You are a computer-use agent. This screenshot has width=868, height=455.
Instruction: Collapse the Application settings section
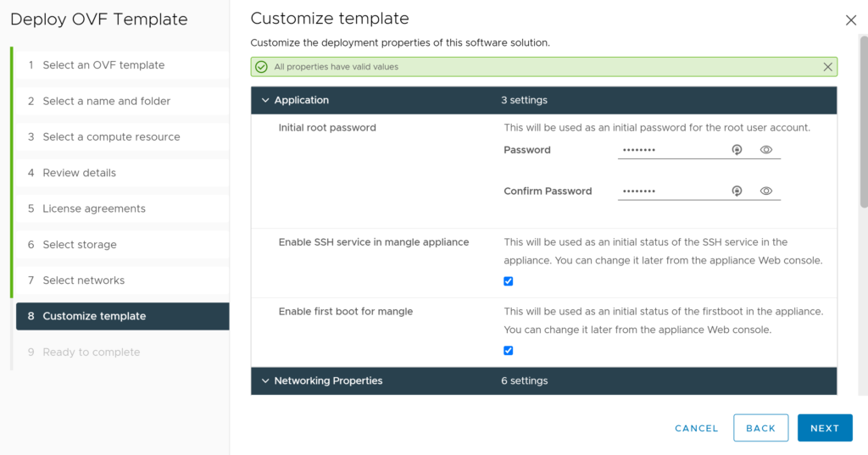pos(265,100)
